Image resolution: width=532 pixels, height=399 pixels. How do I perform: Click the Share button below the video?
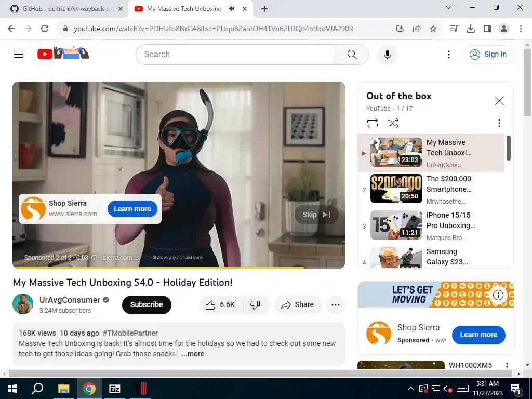click(298, 304)
